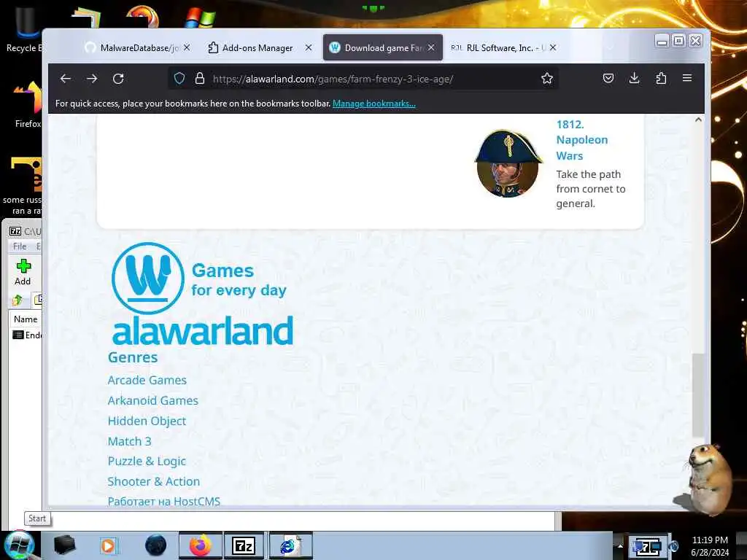Click the Name column header in 7-Zip

[26, 319]
